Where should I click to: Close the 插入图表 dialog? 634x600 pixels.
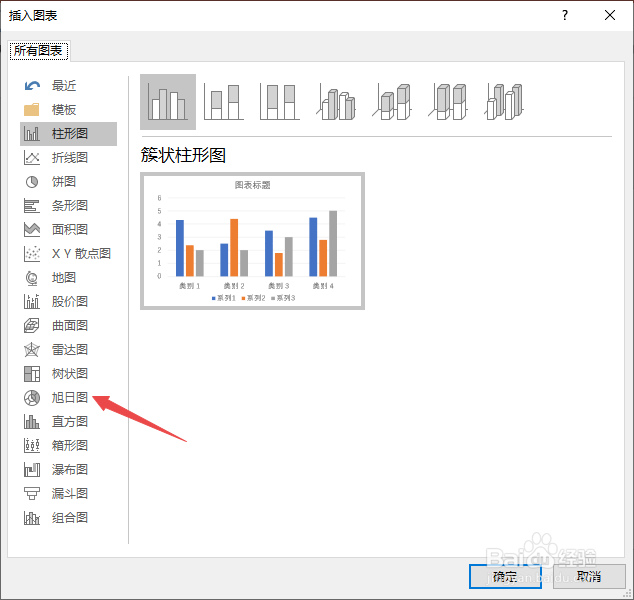610,15
